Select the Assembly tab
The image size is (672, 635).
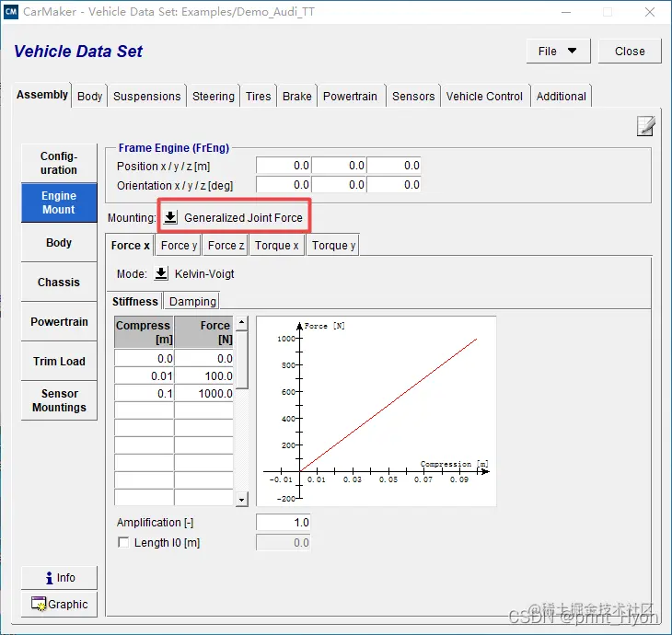click(x=42, y=94)
